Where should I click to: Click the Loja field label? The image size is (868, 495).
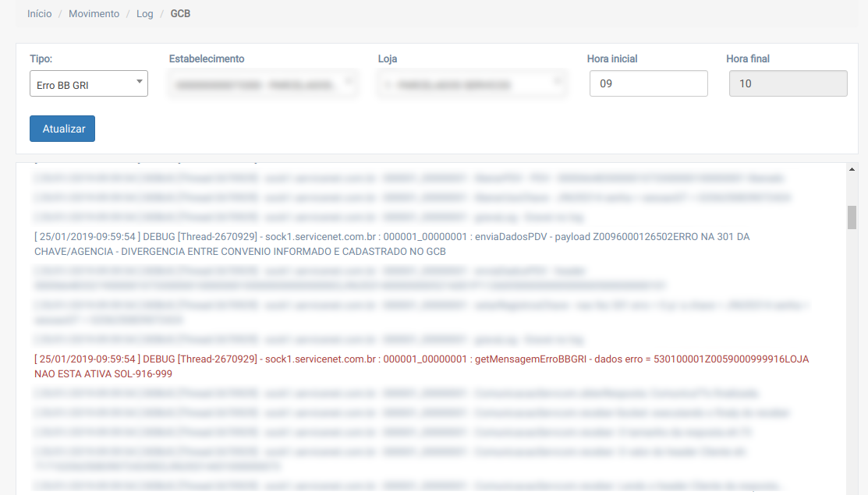click(x=388, y=59)
